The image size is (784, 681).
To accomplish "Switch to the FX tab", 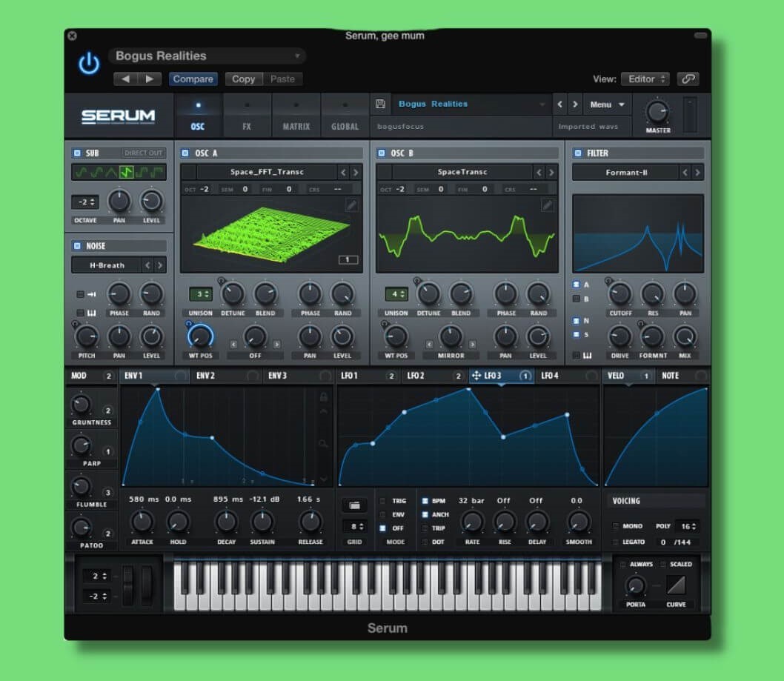I will pos(247,115).
